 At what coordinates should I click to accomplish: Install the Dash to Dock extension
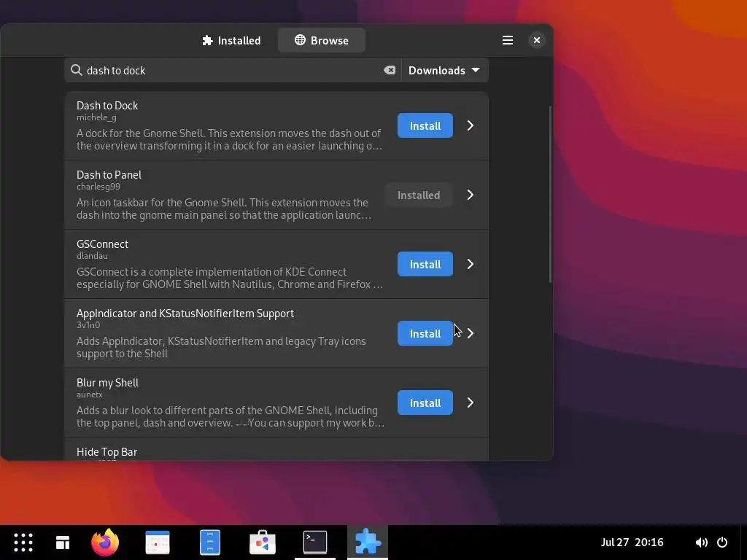[x=425, y=125]
